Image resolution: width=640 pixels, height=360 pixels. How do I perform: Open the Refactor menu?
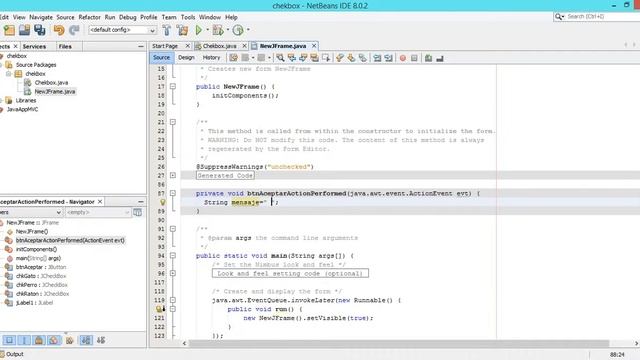(89, 17)
